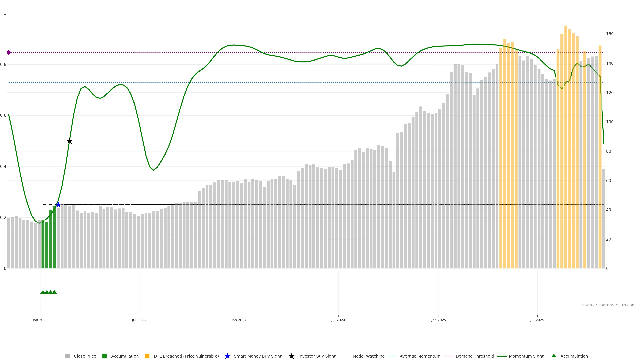Click the orange DTL Breached swatch in legend

pyautogui.click(x=147, y=356)
